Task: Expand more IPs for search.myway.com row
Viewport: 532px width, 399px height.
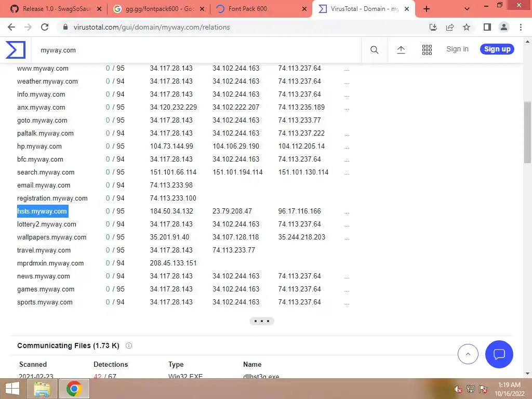Action: (x=347, y=174)
